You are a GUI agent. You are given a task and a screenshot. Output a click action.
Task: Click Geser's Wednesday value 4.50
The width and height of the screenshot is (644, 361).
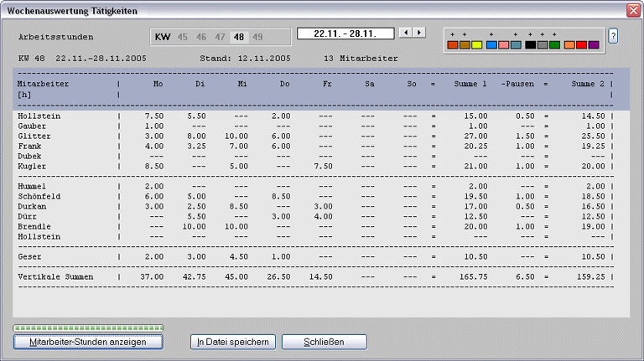pyautogui.click(x=239, y=257)
